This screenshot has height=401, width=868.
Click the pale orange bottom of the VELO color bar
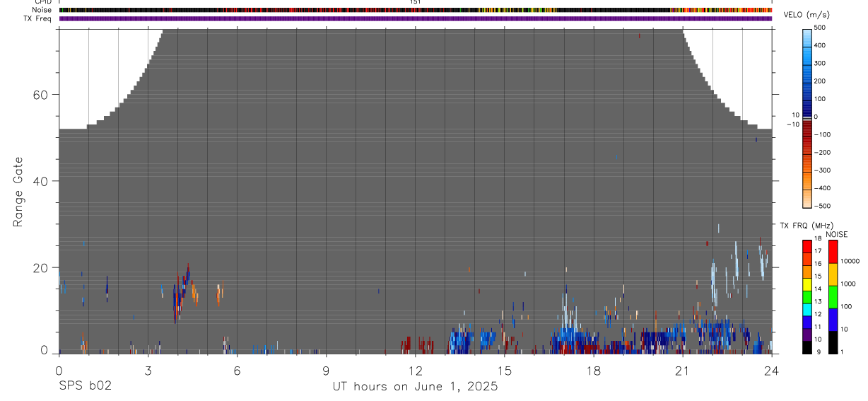pos(808,199)
